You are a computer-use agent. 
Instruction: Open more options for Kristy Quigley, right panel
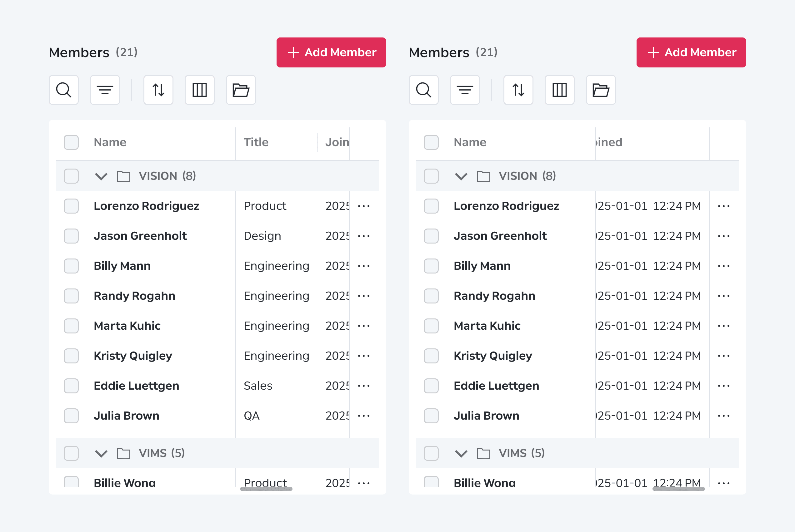pyautogui.click(x=724, y=356)
